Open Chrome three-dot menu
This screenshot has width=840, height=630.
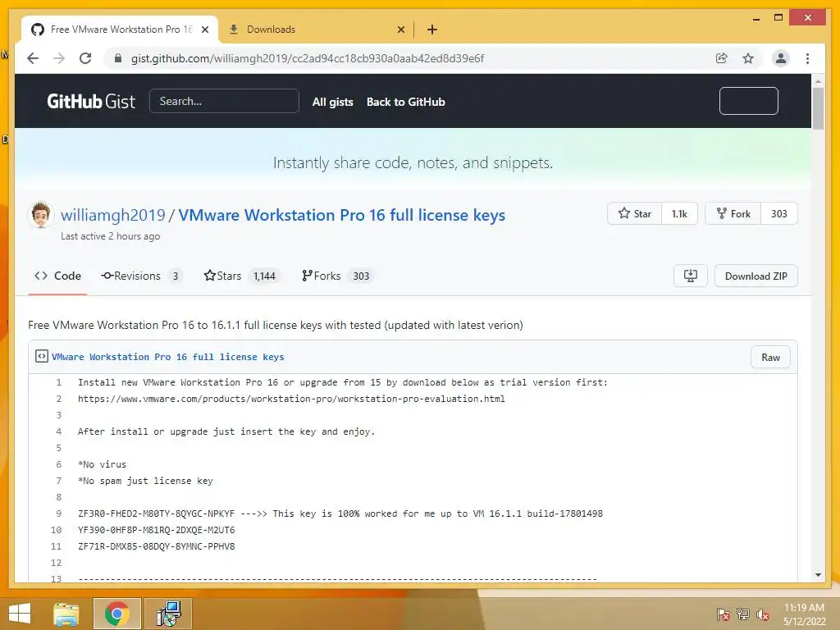tap(807, 58)
